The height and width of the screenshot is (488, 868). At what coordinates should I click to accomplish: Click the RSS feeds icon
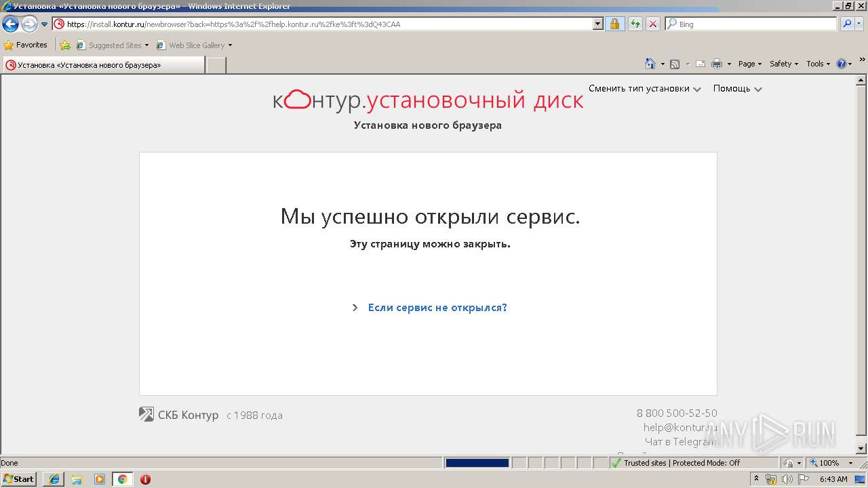pos(675,64)
